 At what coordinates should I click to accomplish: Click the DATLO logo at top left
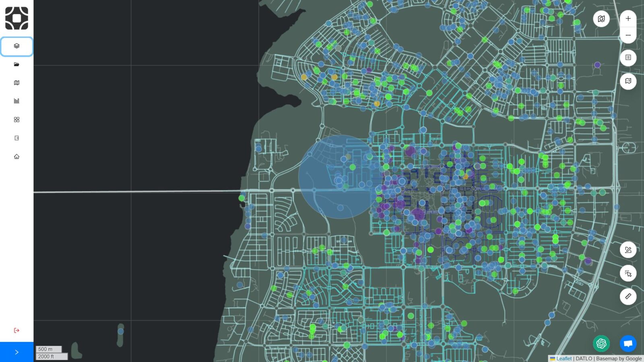(x=17, y=18)
